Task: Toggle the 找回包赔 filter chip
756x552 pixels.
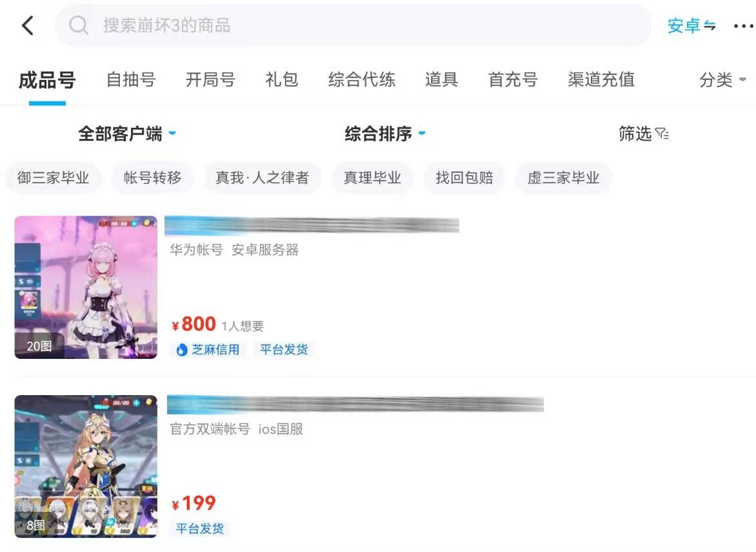Action: click(464, 178)
